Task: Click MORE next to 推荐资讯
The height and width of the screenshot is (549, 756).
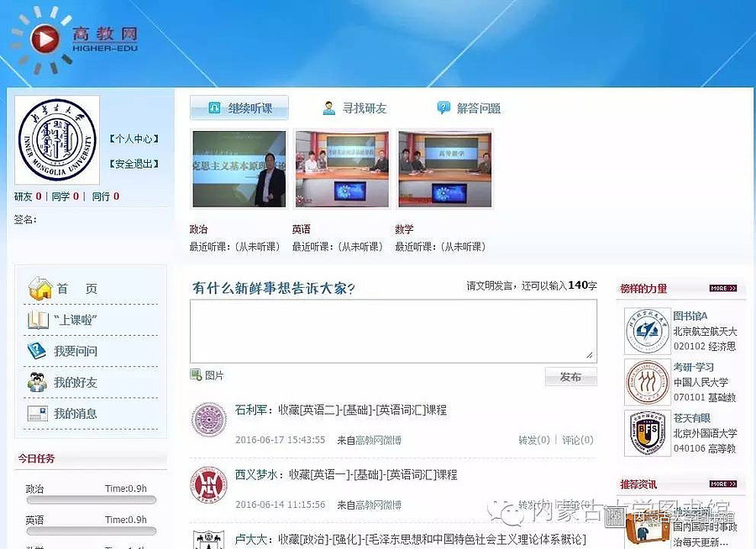Action: tap(723, 484)
